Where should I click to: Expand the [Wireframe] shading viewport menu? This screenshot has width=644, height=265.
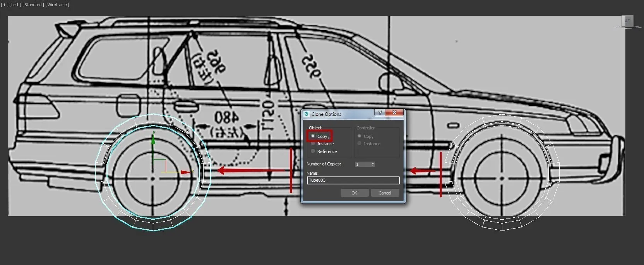[x=57, y=5]
